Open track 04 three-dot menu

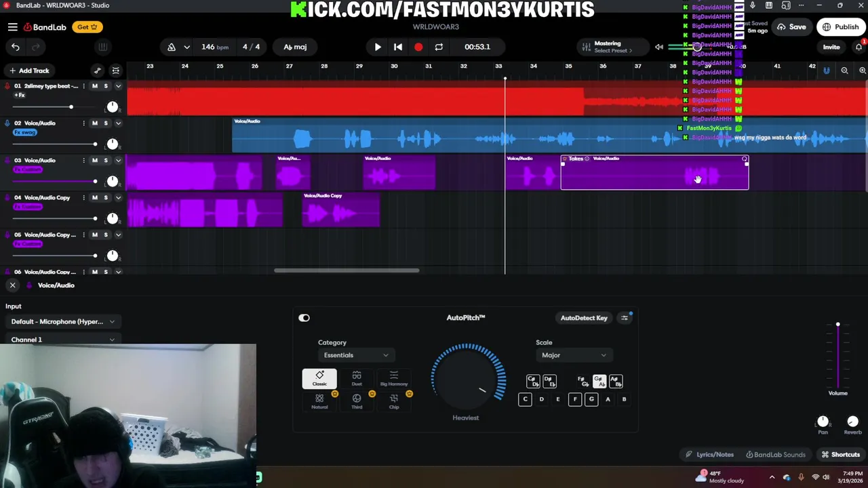tap(83, 198)
